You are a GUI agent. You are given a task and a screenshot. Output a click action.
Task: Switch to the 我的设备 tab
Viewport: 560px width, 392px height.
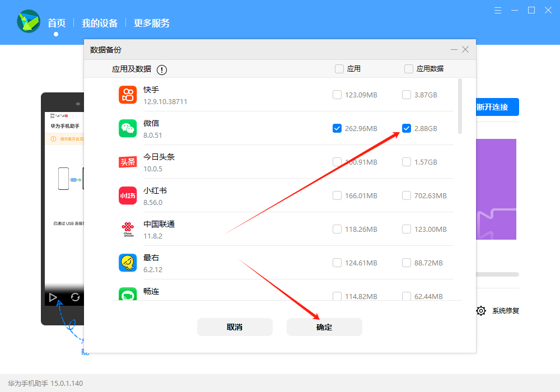tap(100, 23)
